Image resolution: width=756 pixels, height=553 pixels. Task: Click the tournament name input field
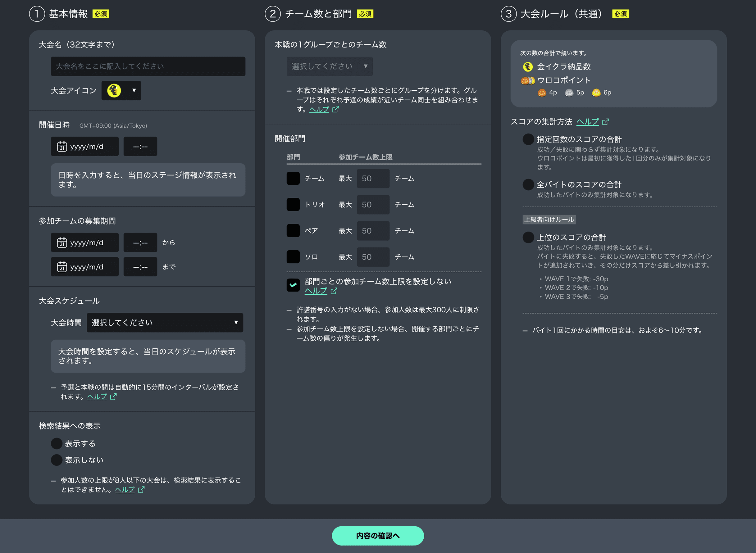tap(148, 66)
